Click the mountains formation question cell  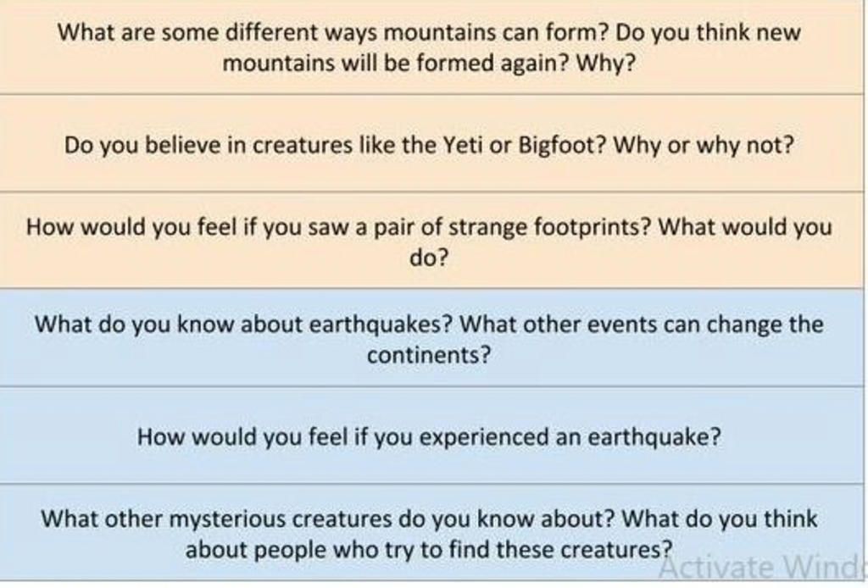tap(431, 47)
